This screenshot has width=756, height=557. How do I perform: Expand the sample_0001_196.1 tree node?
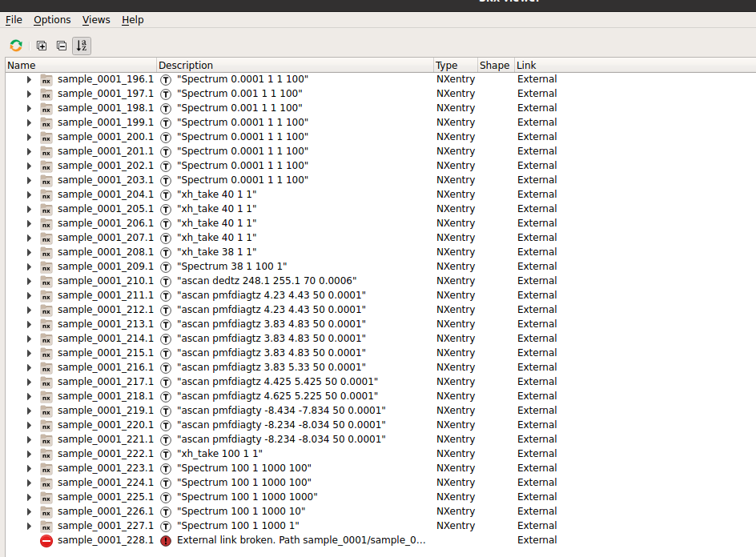[29, 78]
